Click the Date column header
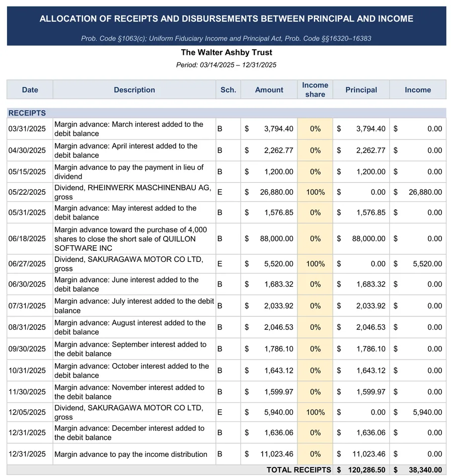This screenshot has height=476, width=453. [30, 90]
